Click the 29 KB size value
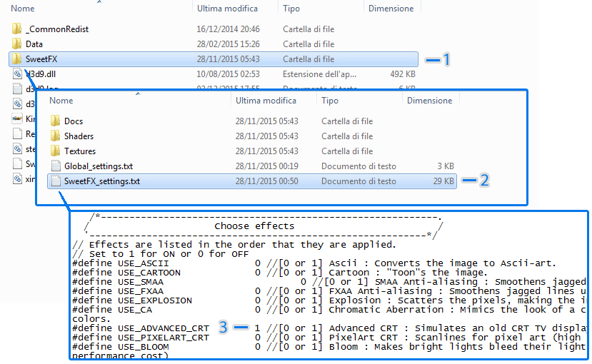This screenshot has width=592, height=364. click(443, 181)
